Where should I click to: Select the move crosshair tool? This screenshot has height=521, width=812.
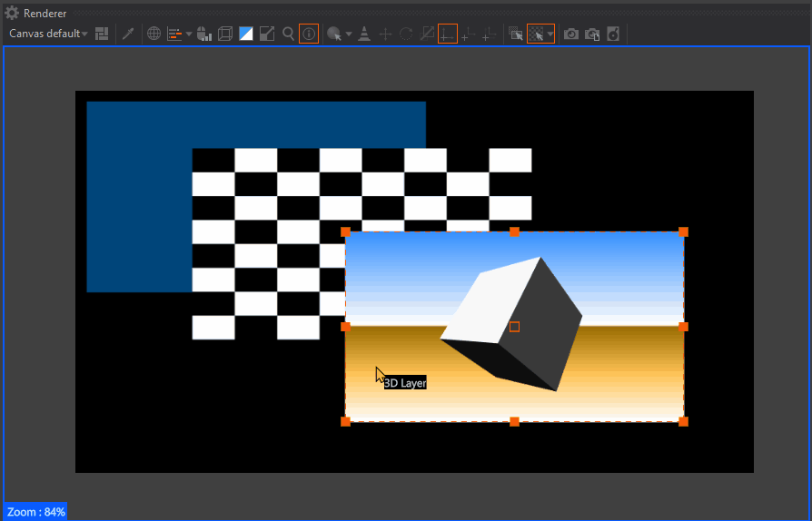(x=385, y=34)
